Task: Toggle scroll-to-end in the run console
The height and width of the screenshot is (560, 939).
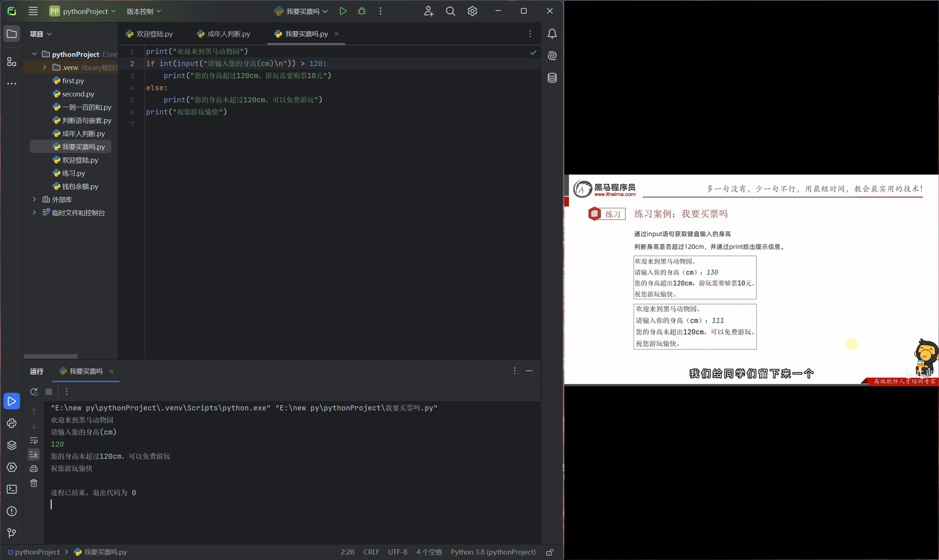Action: (x=34, y=454)
